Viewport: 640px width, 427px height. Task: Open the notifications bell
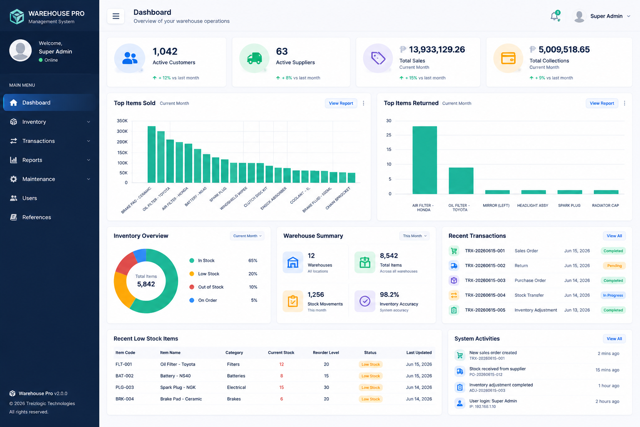click(554, 16)
